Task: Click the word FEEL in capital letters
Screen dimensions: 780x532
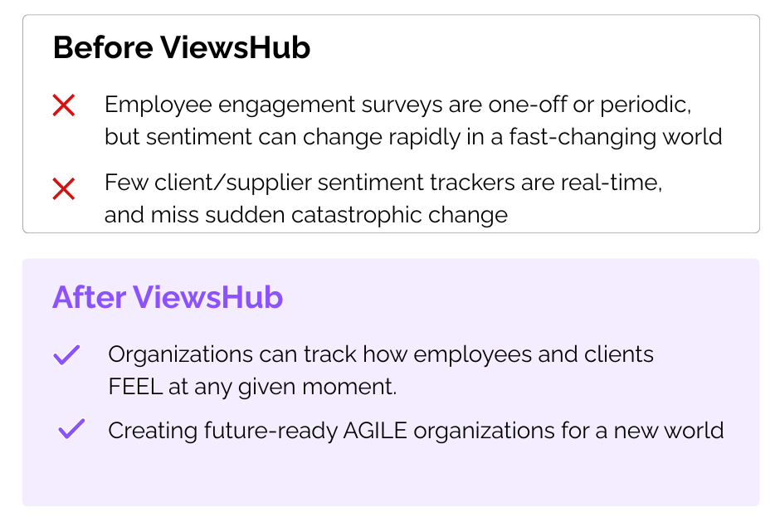Action: (135, 387)
